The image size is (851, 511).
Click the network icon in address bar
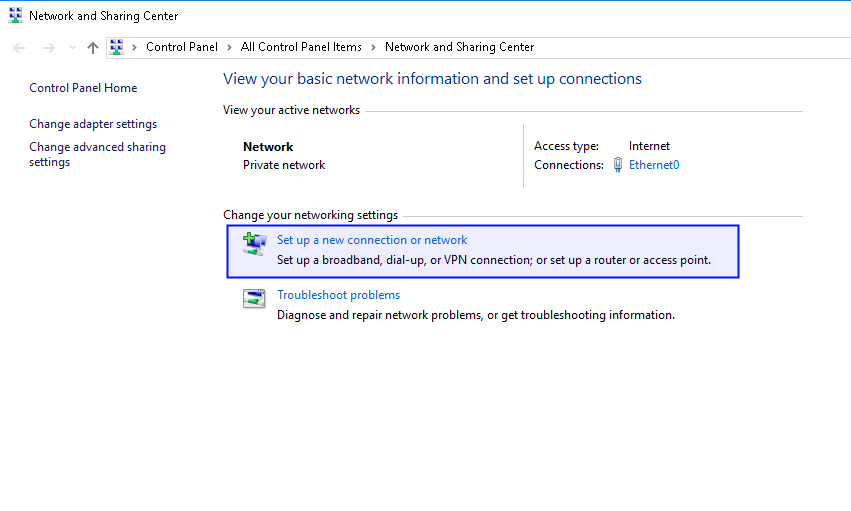(x=117, y=47)
